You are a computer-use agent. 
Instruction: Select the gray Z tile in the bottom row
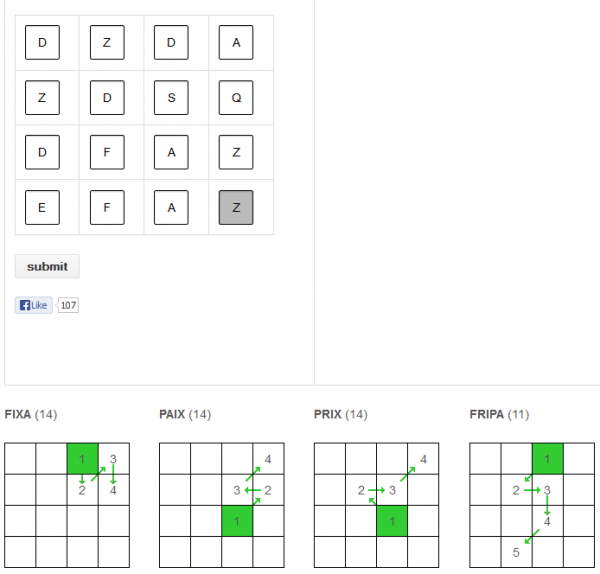tap(236, 207)
